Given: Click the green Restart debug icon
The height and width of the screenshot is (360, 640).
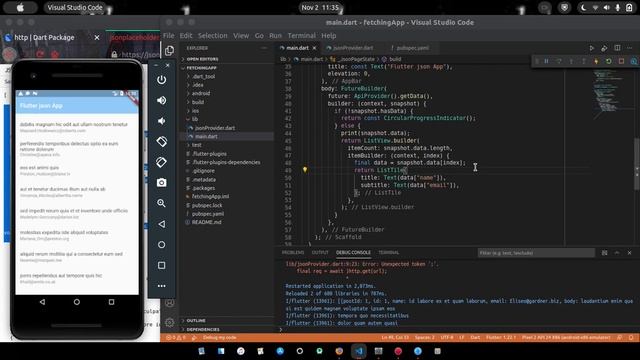Looking at the screenshot, I should (609, 61).
